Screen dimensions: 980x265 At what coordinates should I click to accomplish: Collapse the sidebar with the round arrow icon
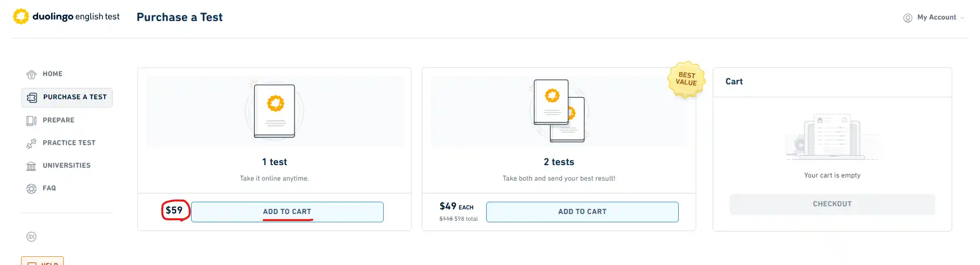point(31,237)
